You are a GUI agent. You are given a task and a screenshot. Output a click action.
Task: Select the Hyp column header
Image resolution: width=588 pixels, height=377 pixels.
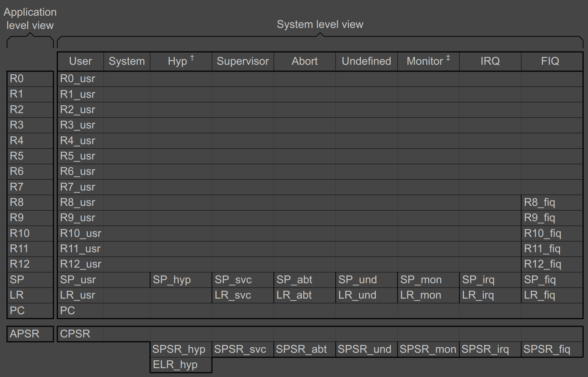[x=181, y=61]
